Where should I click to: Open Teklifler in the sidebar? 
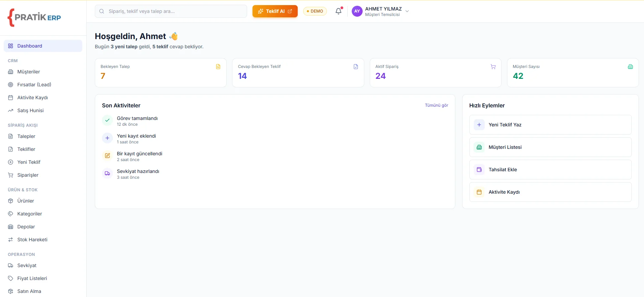point(43,149)
